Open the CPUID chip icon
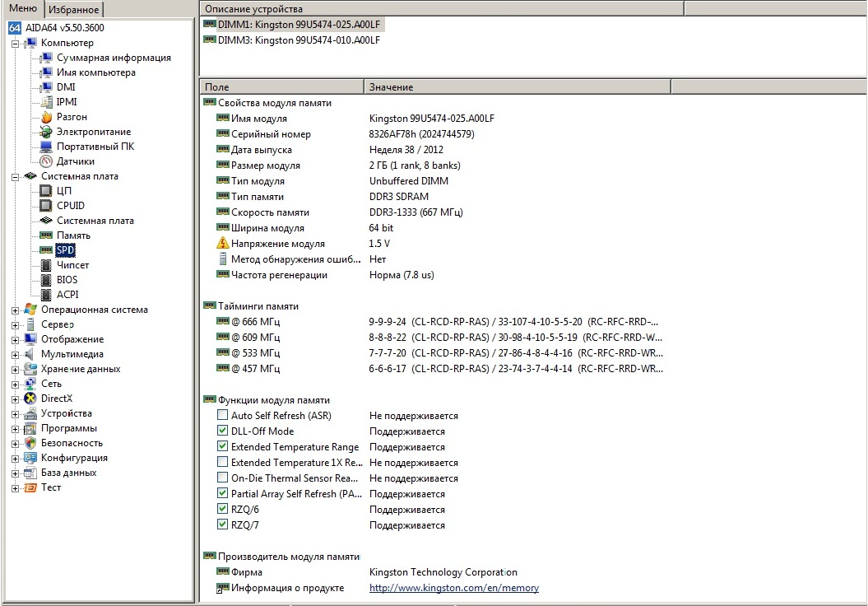Image resolution: width=868 pixels, height=606 pixels. tap(47, 206)
